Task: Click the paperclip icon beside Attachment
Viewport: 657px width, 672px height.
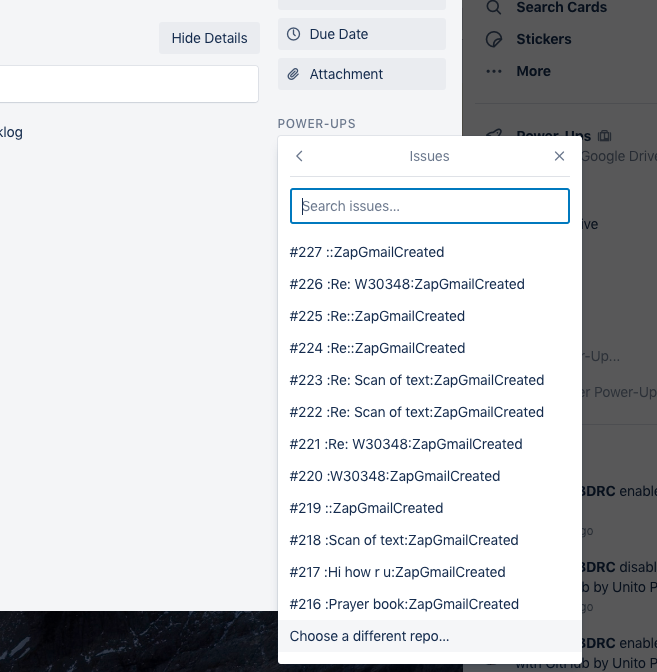Action: tap(293, 74)
